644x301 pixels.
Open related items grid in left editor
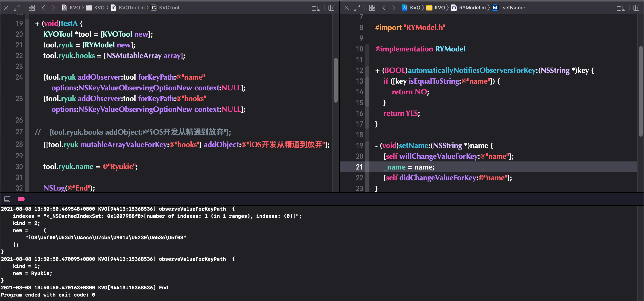(32, 8)
